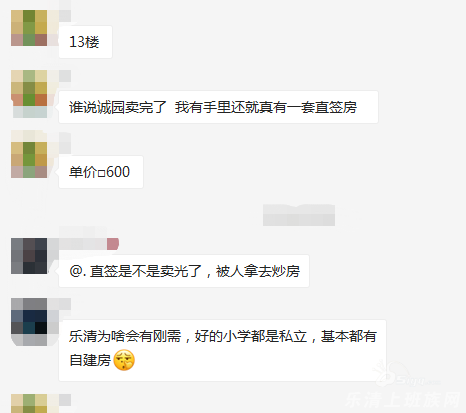Click the blurred nickname above the 单价600 bubble
Viewport: 466px width, 413px height.
tap(65, 142)
